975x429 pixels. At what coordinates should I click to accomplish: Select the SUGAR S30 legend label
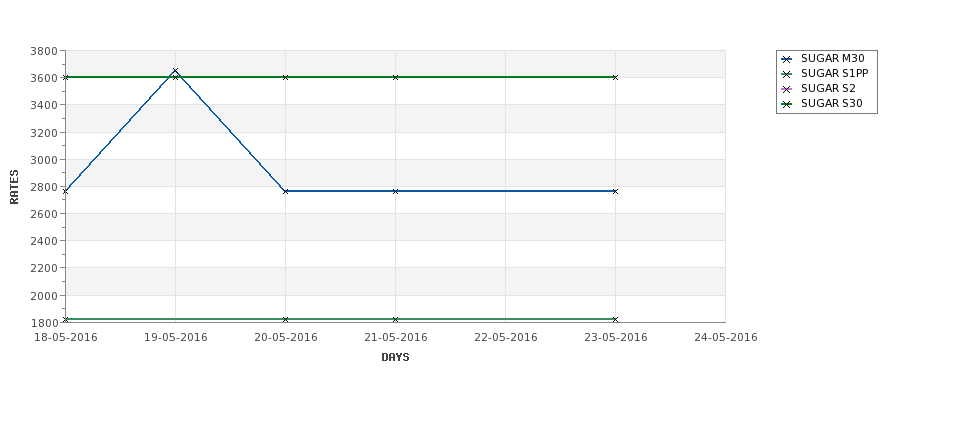[x=831, y=104]
